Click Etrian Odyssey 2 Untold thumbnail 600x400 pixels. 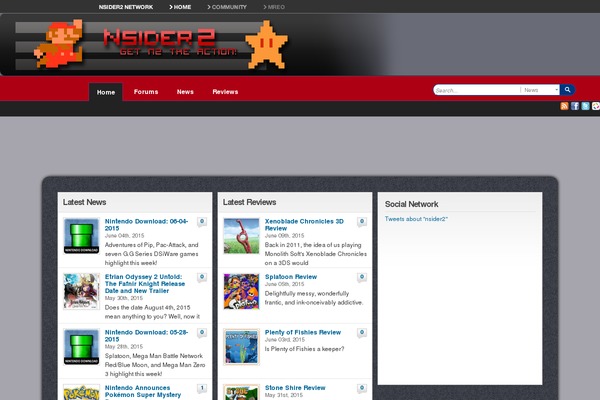(82, 291)
